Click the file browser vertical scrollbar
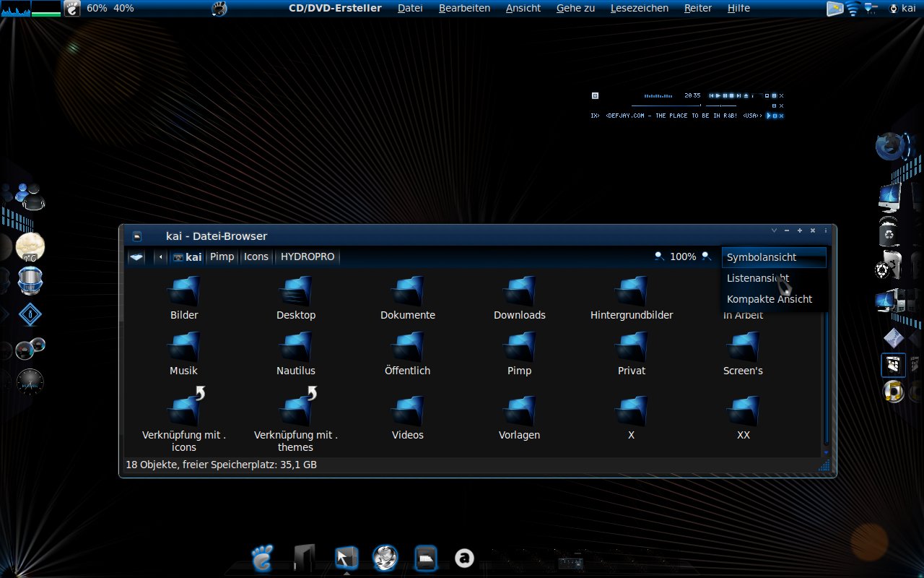Viewport: 924px width, 578px height. point(827,361)
